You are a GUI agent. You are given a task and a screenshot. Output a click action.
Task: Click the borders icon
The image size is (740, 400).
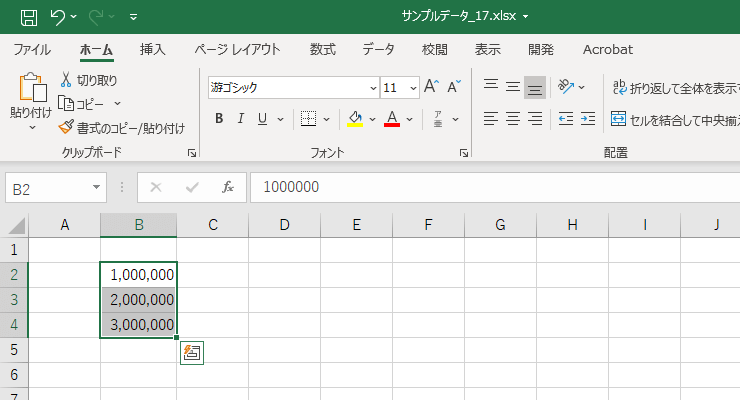[x=308, y=119]
